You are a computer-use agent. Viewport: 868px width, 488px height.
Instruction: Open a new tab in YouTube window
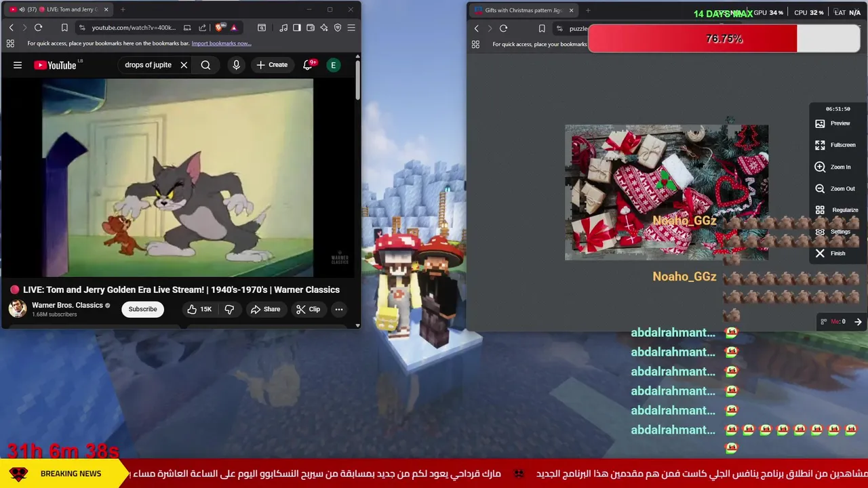click(x=123, y=9)
